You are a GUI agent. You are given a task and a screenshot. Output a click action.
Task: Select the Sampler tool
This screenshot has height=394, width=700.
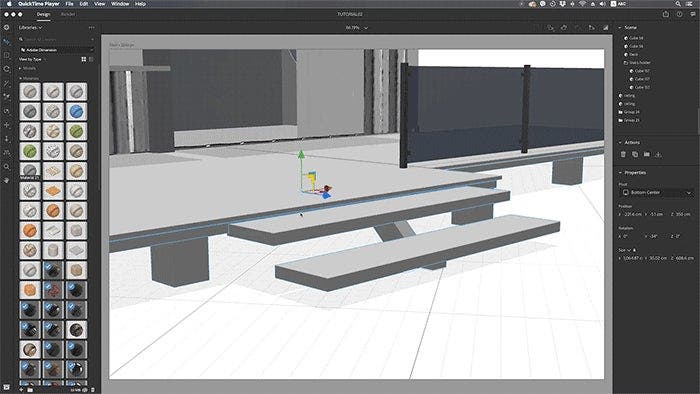click(x=6, y=97)
